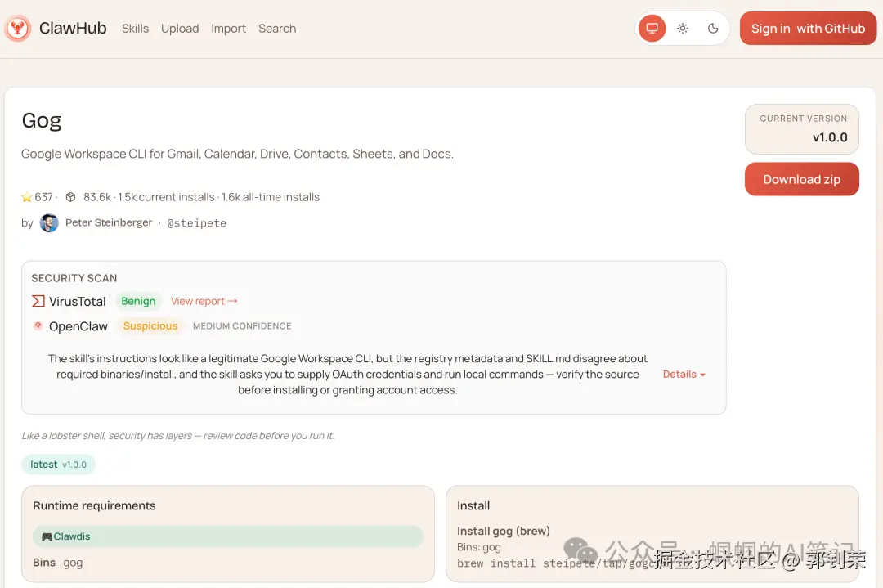
Task: Click the ClawHub lobster logo
Action: point(17,28)
